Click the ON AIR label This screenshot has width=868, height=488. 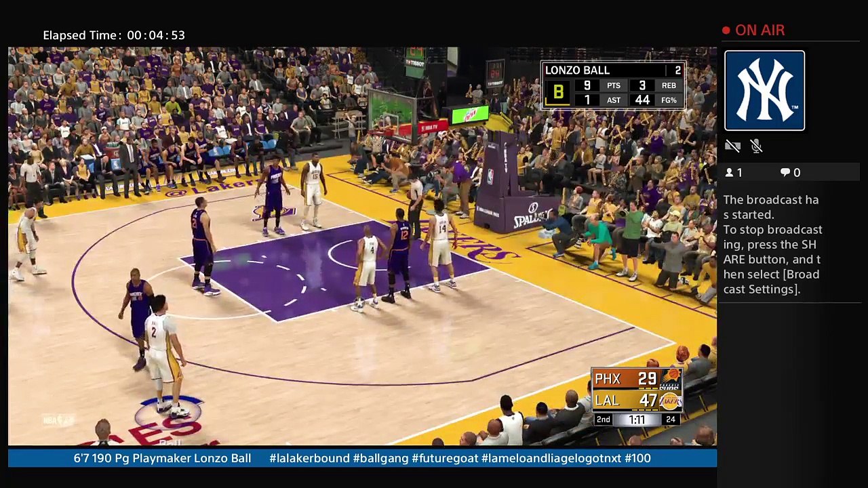click(760, 30)
